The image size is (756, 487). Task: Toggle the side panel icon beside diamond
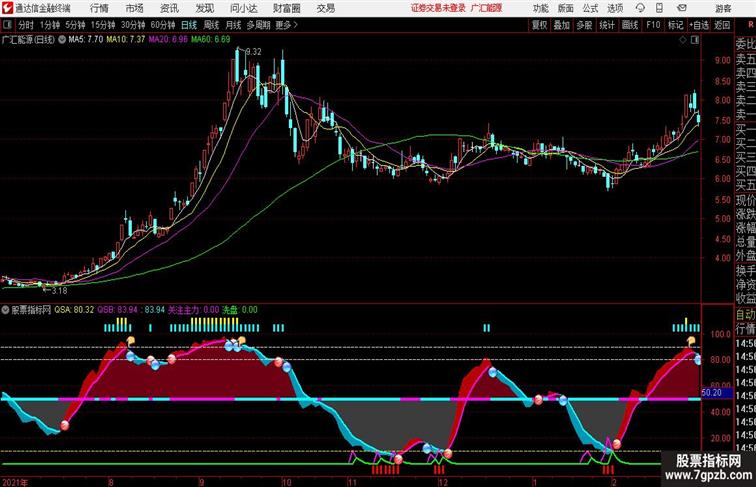(x=695, y=40)
